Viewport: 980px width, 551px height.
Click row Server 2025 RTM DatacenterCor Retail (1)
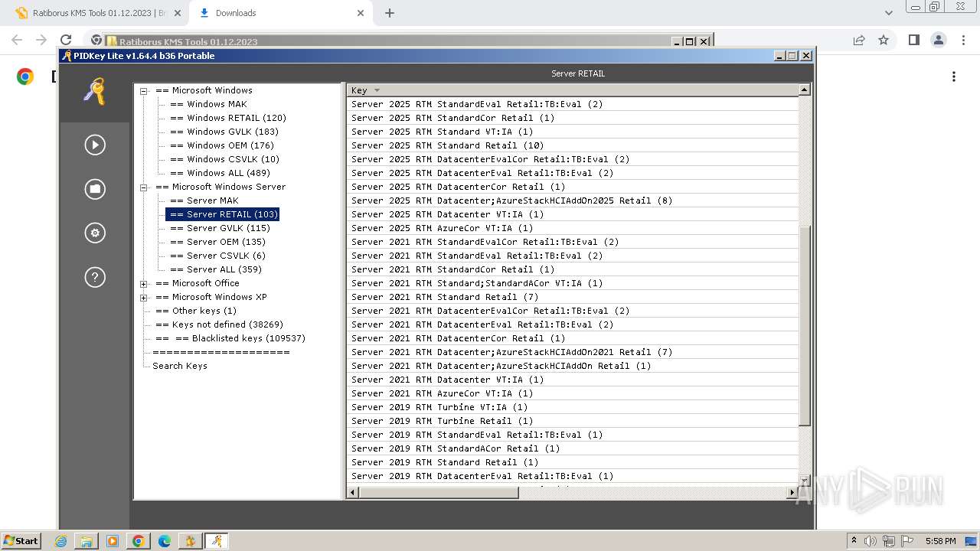pos(573,187)
